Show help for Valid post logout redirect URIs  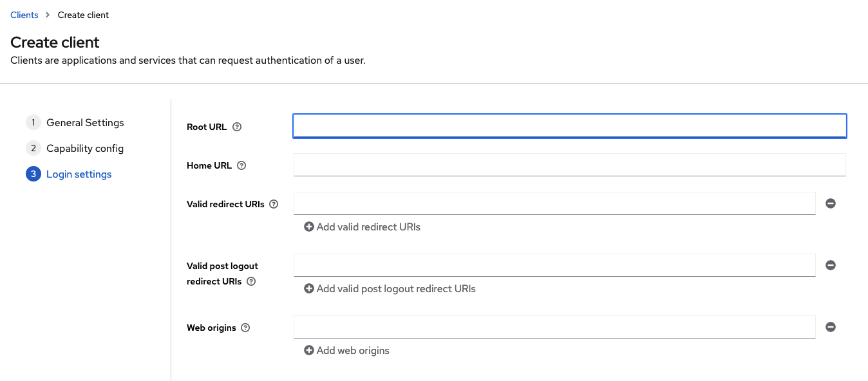[x=251, y=281]
